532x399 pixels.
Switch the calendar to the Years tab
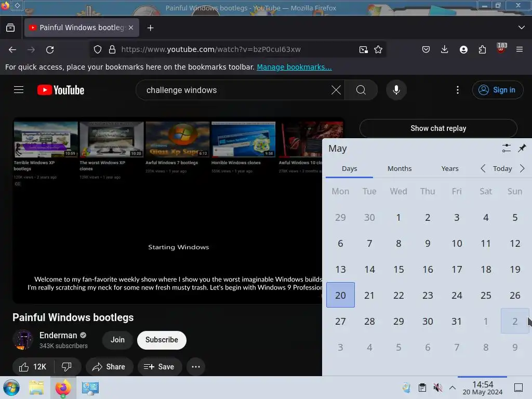tap(449, 169)
